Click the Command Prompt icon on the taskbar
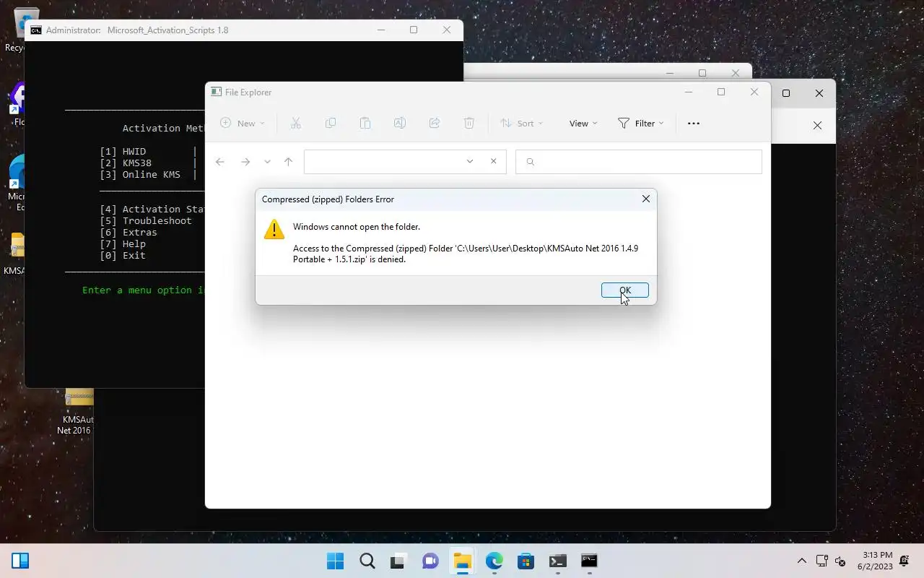924x578 pixels. tap(589, 561)
